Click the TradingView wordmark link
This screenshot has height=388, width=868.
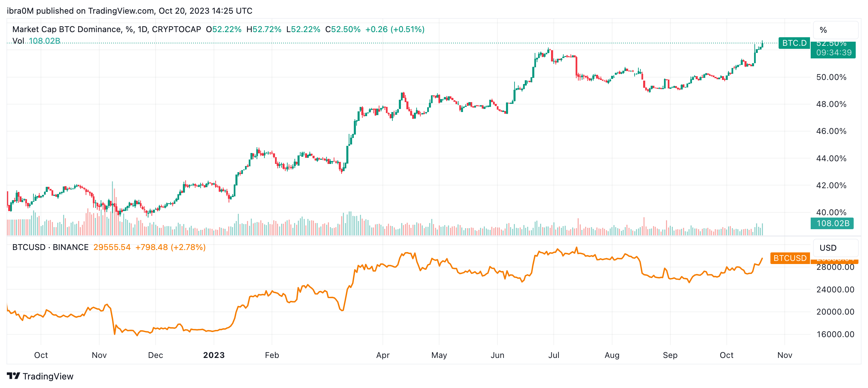[x=48, y=376]
